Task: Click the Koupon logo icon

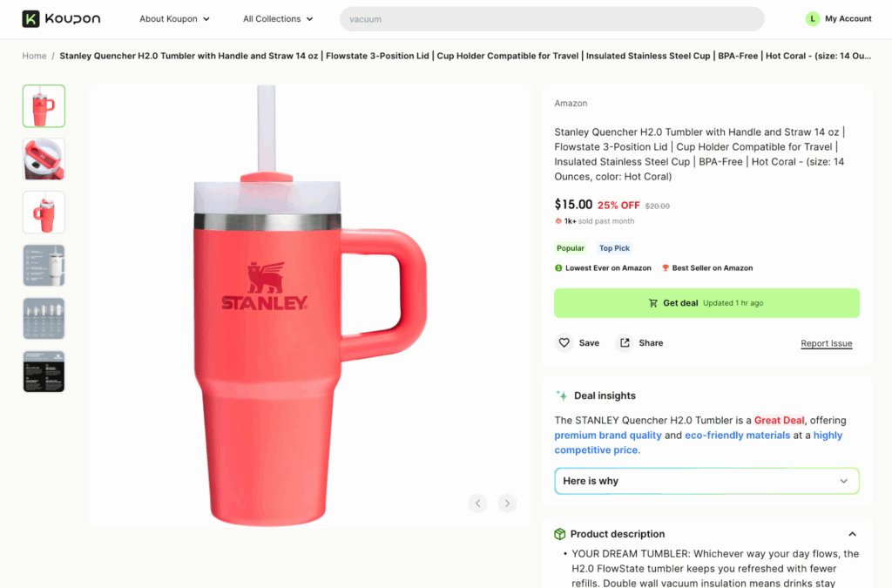Action: coord(31,19)
